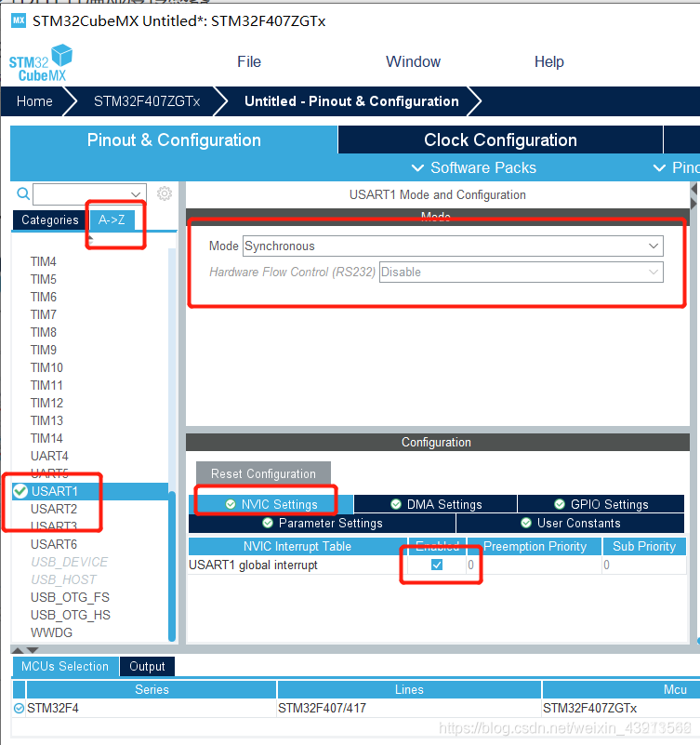This screenshot has height=745, width=700.
Task: Select TIM8 in peripheral list
Action: [x=43, y=332]
